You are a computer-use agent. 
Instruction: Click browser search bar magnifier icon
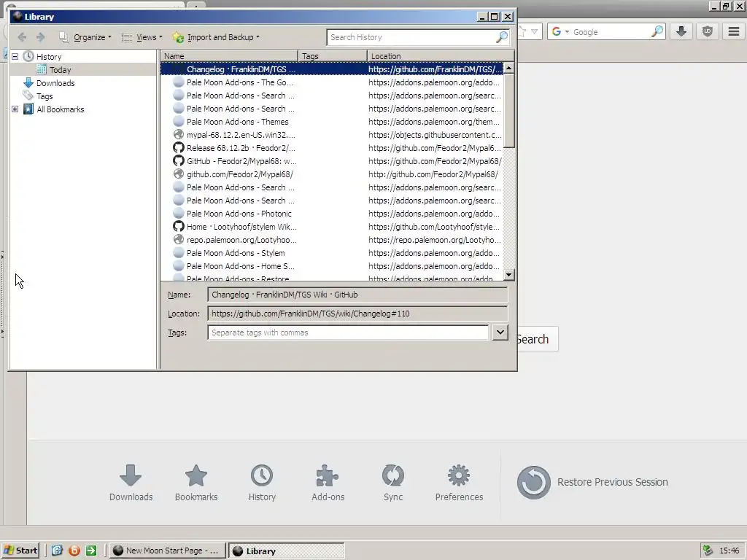coord(657,32)
